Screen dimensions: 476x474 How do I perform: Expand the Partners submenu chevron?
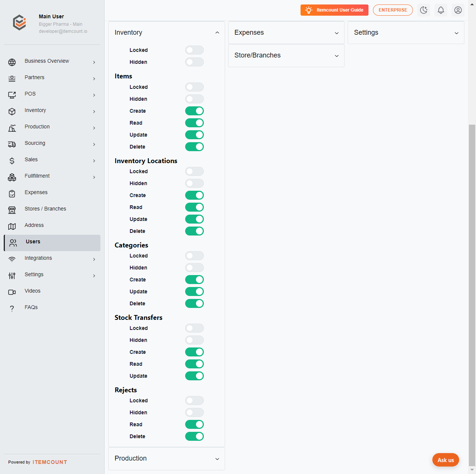click(x=94, y=79)
